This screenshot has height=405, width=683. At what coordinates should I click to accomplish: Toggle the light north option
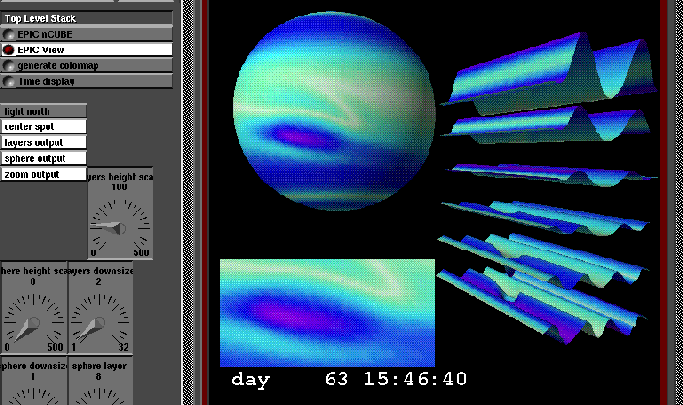44,111
